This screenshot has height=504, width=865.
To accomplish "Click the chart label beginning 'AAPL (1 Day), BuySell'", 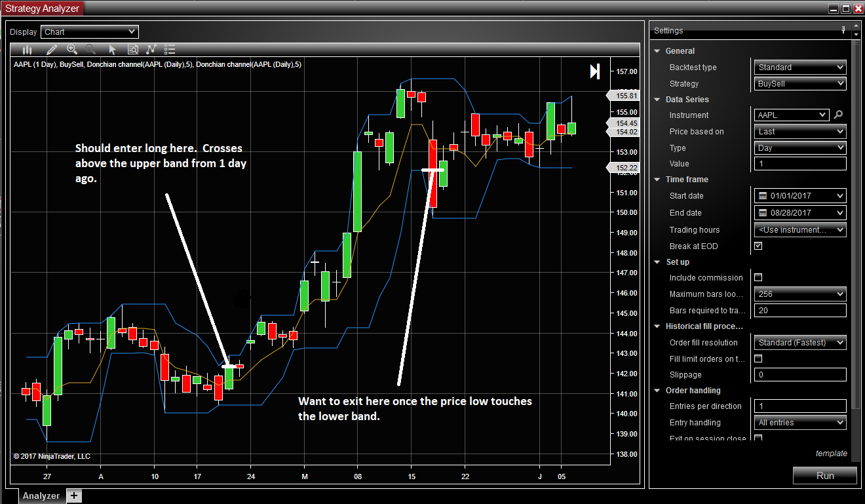I will tap(157, 65).
